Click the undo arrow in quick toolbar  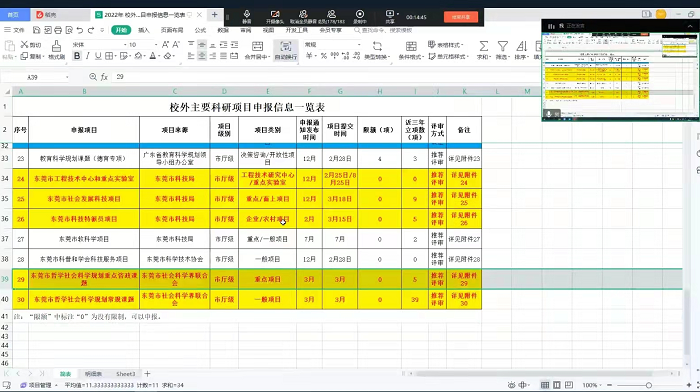tap(80, 30)
